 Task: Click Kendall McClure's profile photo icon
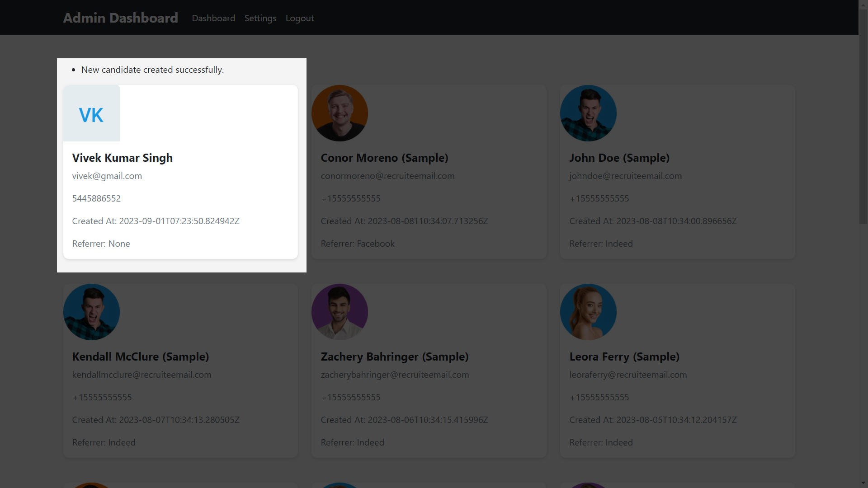[91, 312]
